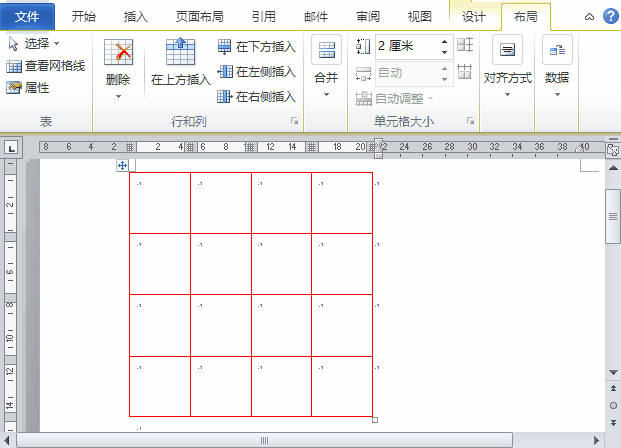Minimize the ribbon with the caret
This screenshot has width=621, height=448.
click(x=588, y=17)
